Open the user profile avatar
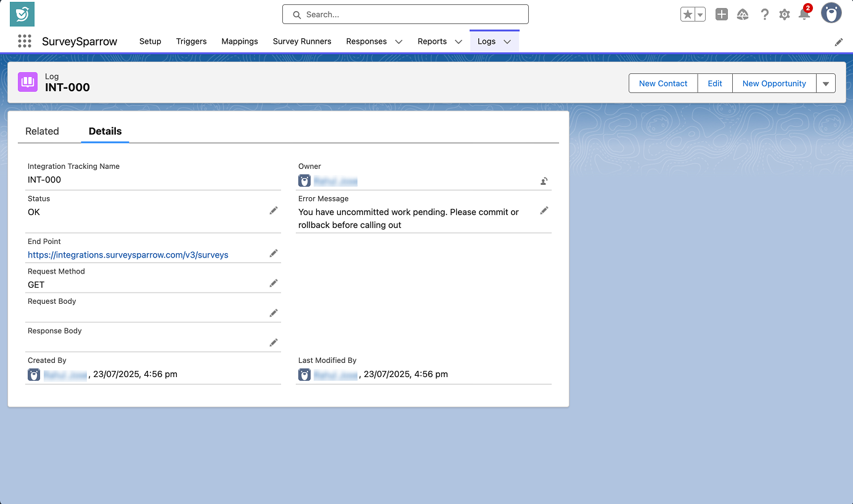The height and width of the screenshot is (504, 853). pyautogui.click(x=831, y=14)
